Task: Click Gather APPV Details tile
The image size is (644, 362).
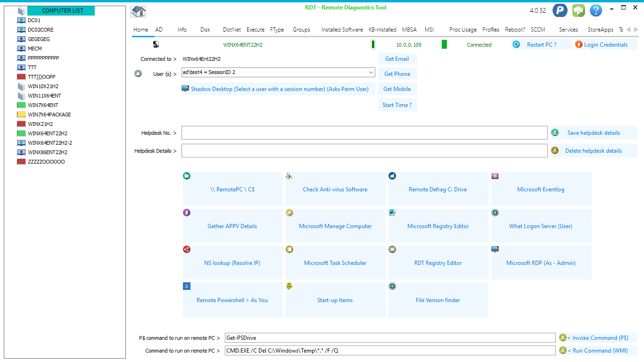Action: [232, 226]
